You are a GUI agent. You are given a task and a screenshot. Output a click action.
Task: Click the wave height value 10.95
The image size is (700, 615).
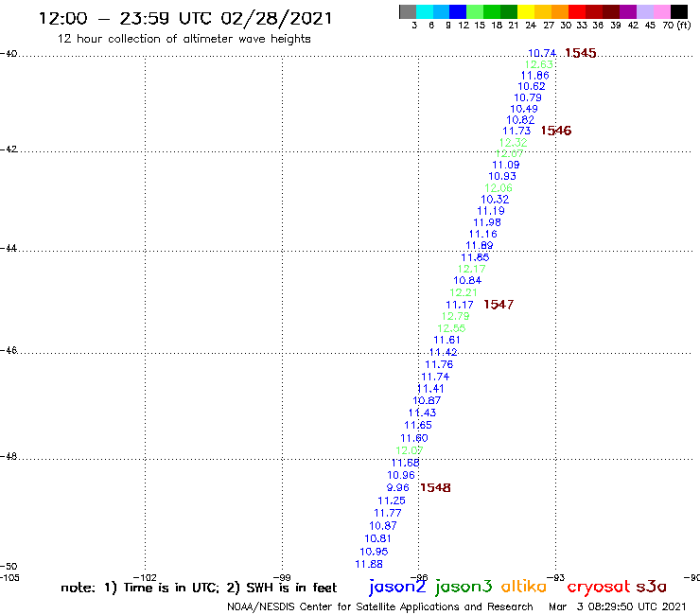pyautogui.click(x=374, y=552)
